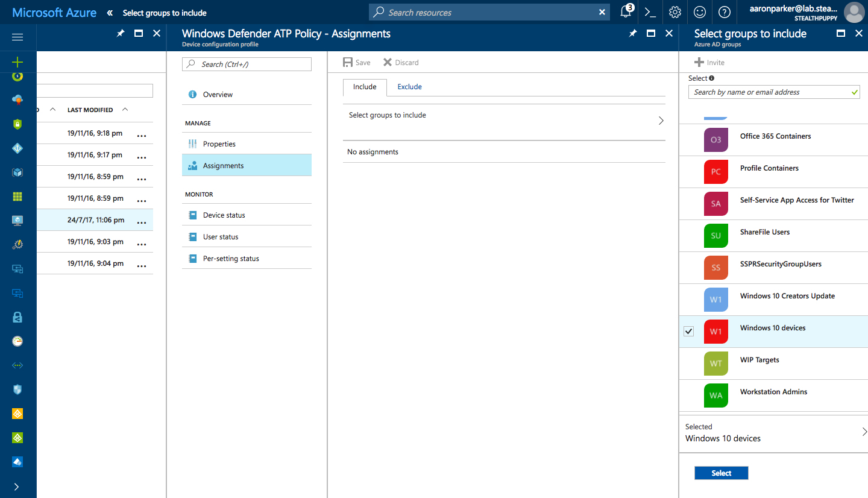Open the help question mark icon
Viewport: 868px width, 498px height.
click(x=725, y=12)
